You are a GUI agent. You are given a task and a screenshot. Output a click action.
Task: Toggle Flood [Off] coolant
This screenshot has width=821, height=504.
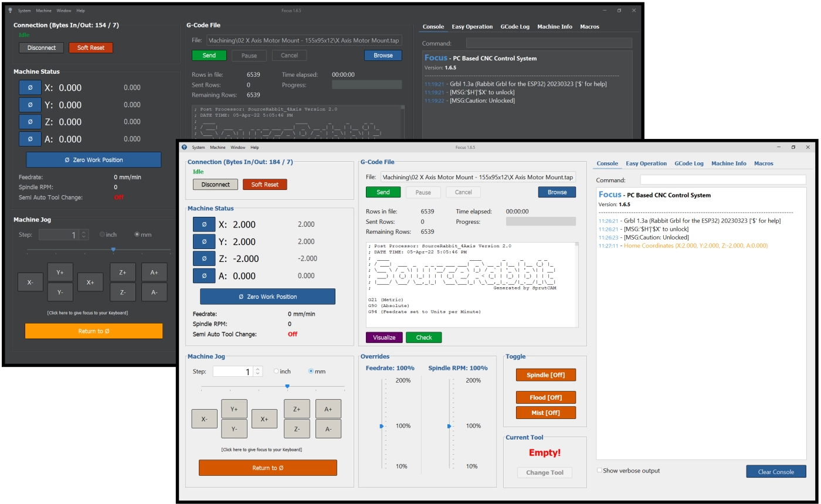tap(545, 397)
